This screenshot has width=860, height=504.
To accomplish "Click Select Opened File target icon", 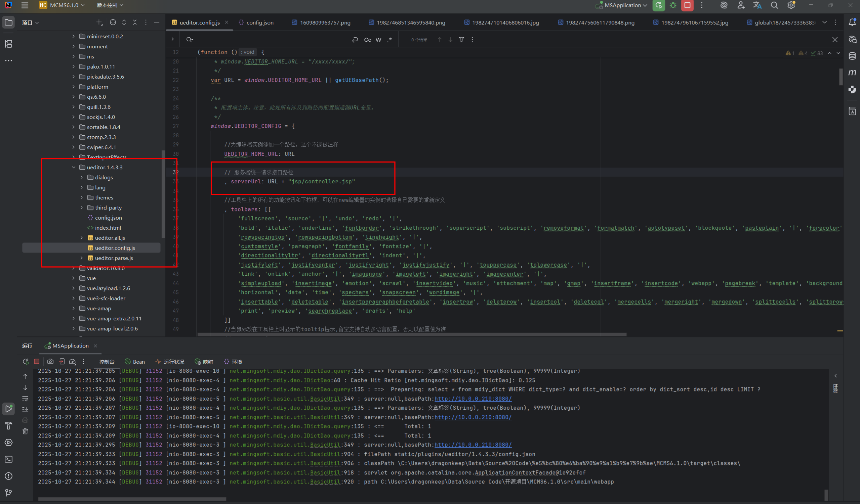I will pos(113,22).
